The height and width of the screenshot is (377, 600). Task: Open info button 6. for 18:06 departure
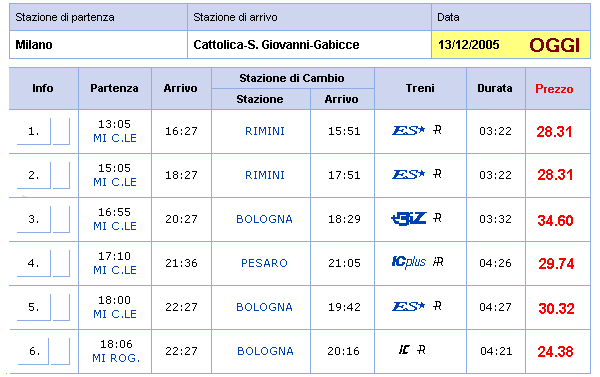[x=33, y=351]
